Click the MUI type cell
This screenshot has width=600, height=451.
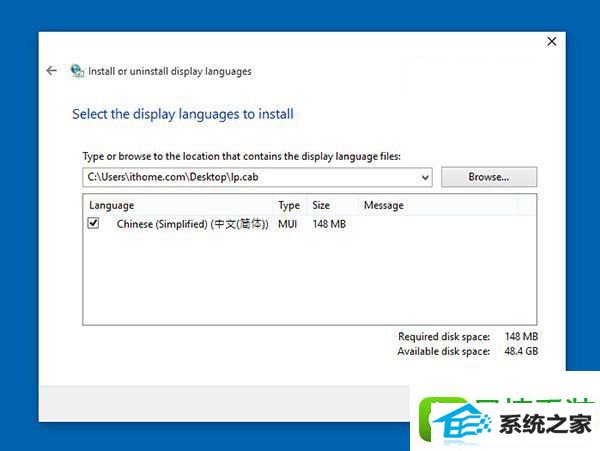point(287,224)
